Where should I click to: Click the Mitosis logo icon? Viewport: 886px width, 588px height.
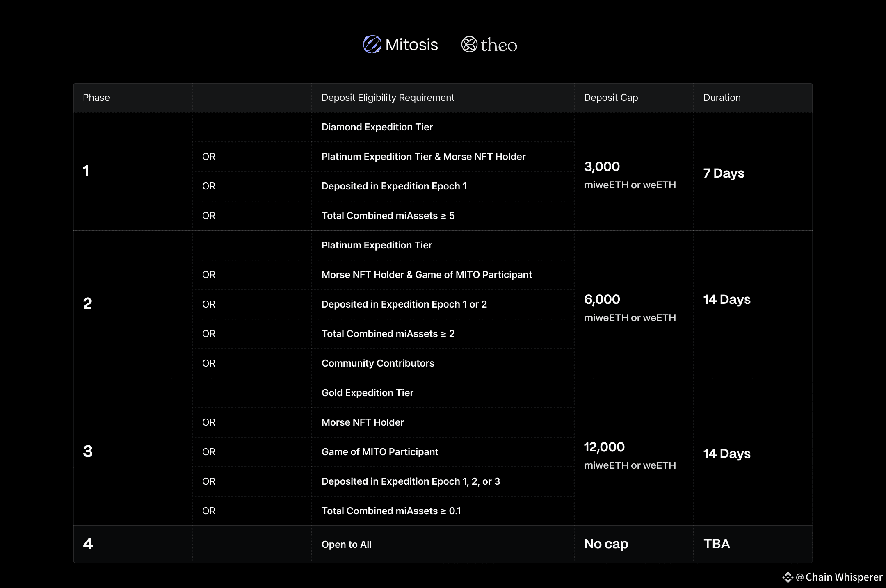tap(372, 44)
